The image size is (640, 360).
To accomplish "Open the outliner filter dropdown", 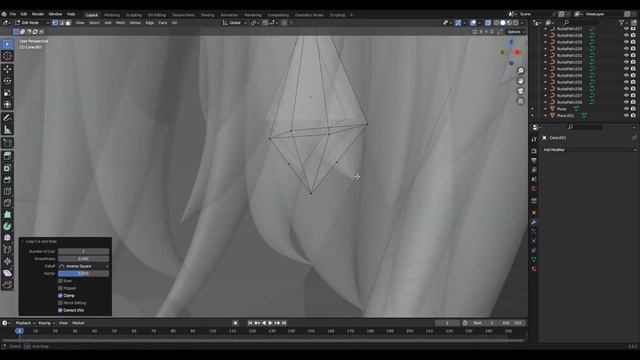I will tap(623, 23).
